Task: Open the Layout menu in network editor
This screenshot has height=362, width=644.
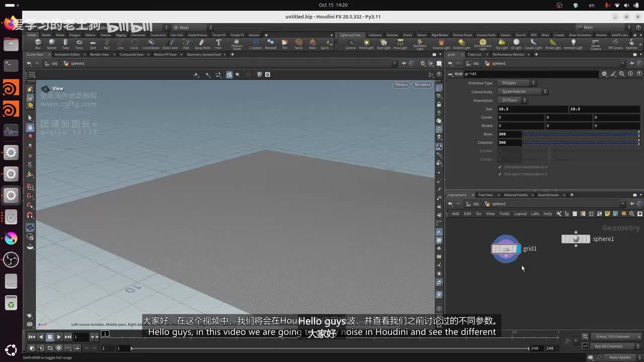Action: [x=520, y=214]
